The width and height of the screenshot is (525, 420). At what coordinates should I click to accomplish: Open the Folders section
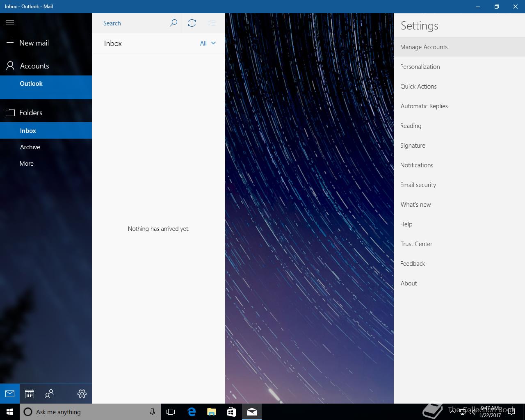(x=31, y=113)
